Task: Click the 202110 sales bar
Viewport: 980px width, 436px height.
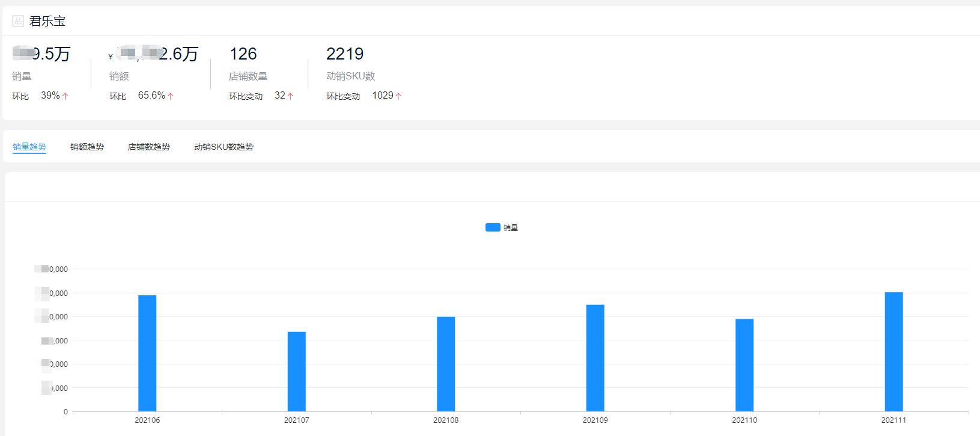Action: [x=744, y=365]
